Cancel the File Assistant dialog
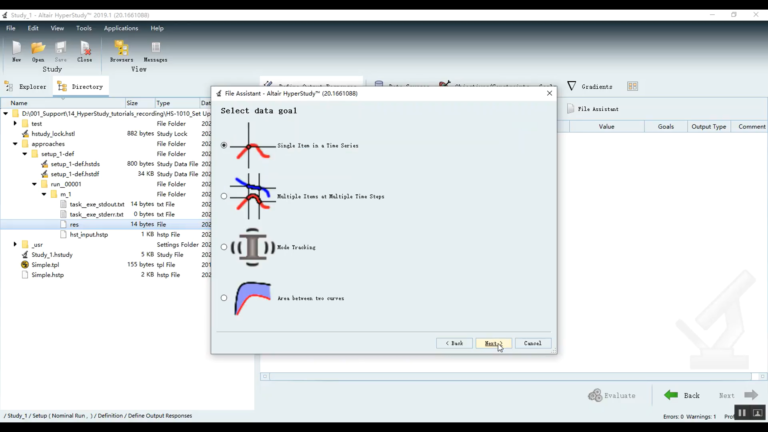Image resolution: width=768 pixels, height=432 pixels. click(532, 343)
